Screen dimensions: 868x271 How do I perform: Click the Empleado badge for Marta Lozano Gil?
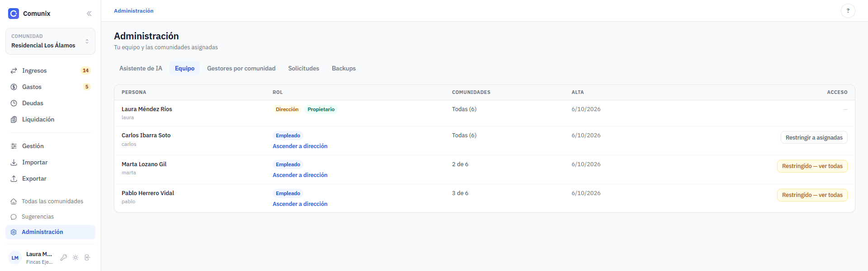pos(288,164)
